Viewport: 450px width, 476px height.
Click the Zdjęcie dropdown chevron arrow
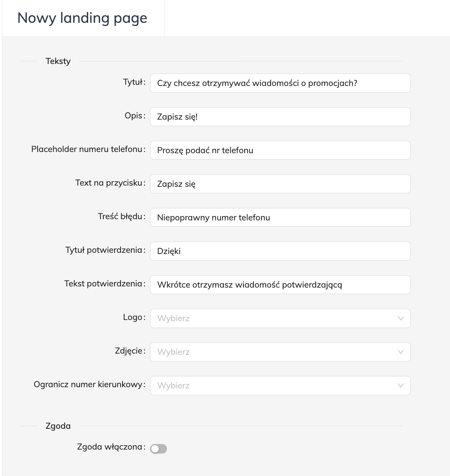400,352
